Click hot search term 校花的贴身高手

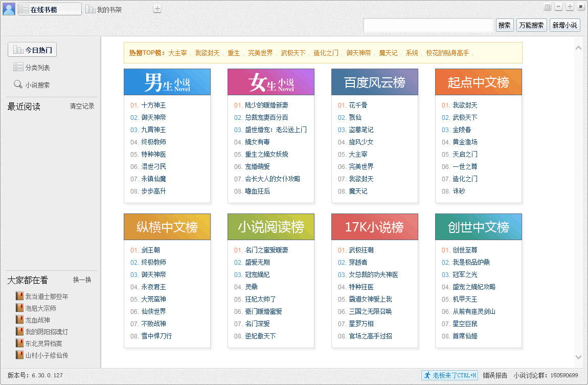pyautogui.click(x=447, y=53)
